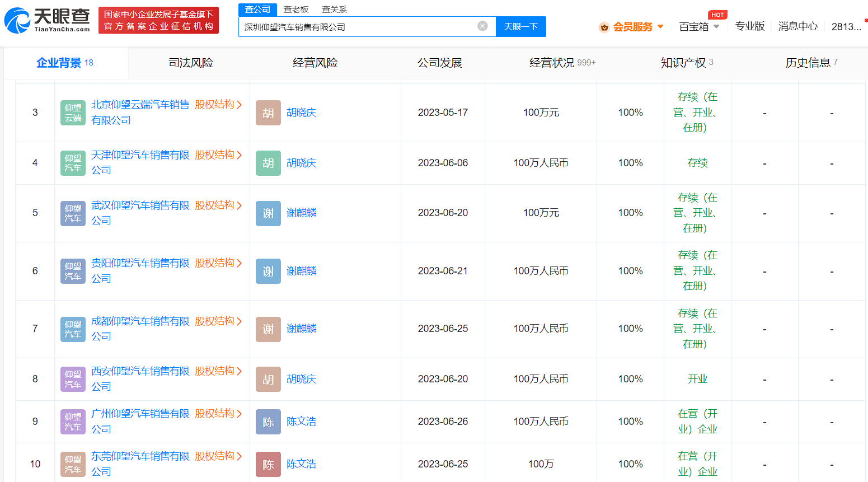Click 谢 avatar in the 贵阳仰望 row

click(268, 271)
